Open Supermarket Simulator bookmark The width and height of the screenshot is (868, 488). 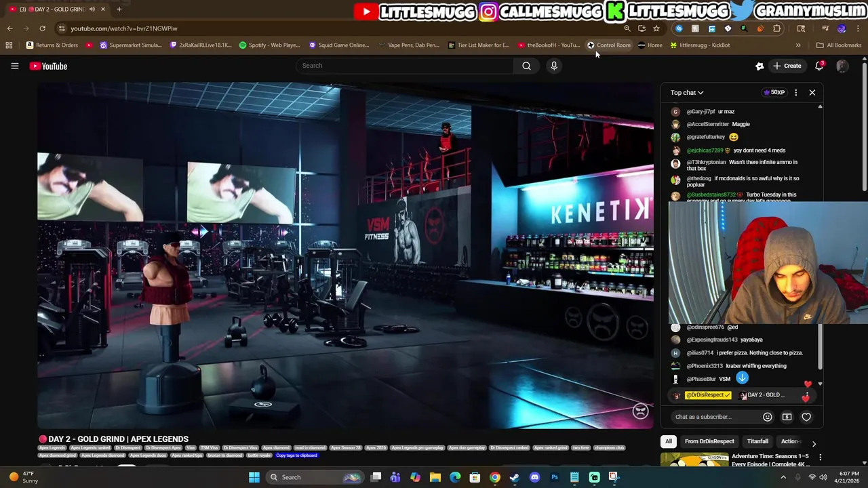131,45
